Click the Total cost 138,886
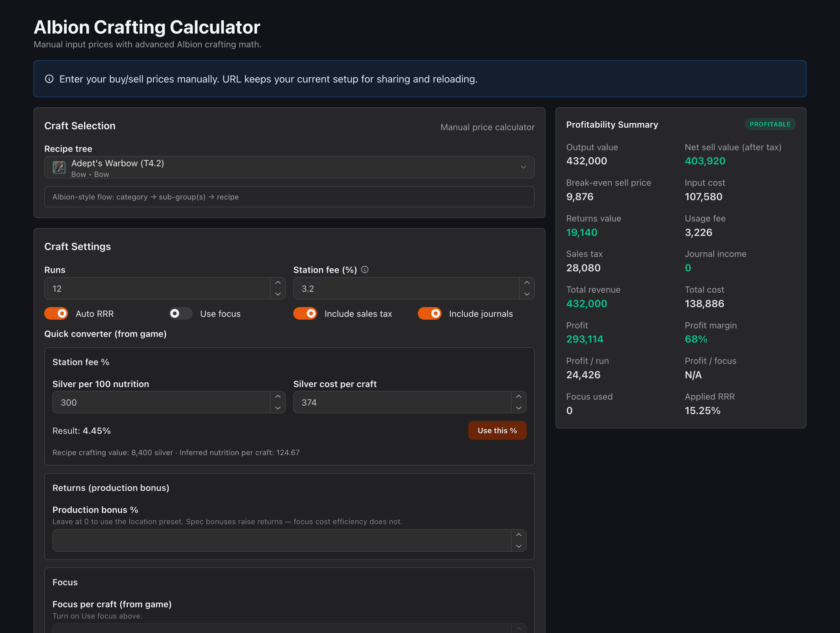The height and width of the screenshot is (633, 840). (x=704, y=304)
